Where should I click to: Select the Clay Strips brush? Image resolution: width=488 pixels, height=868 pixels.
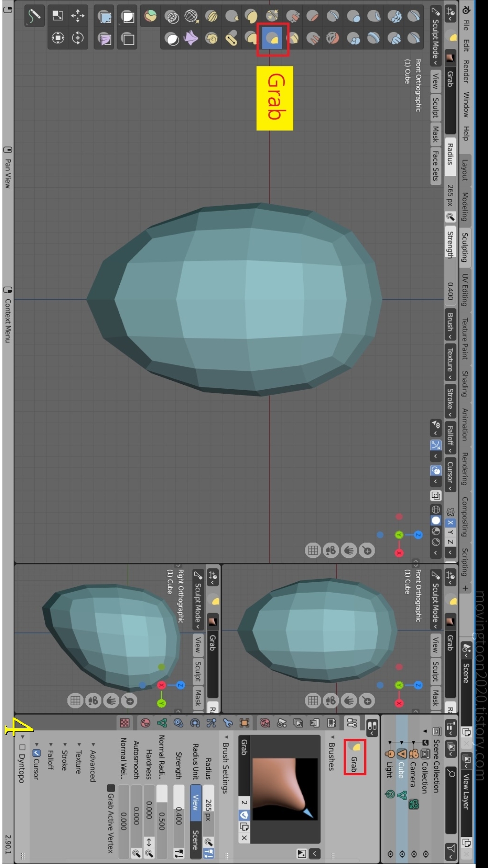[x=394, y=38]
